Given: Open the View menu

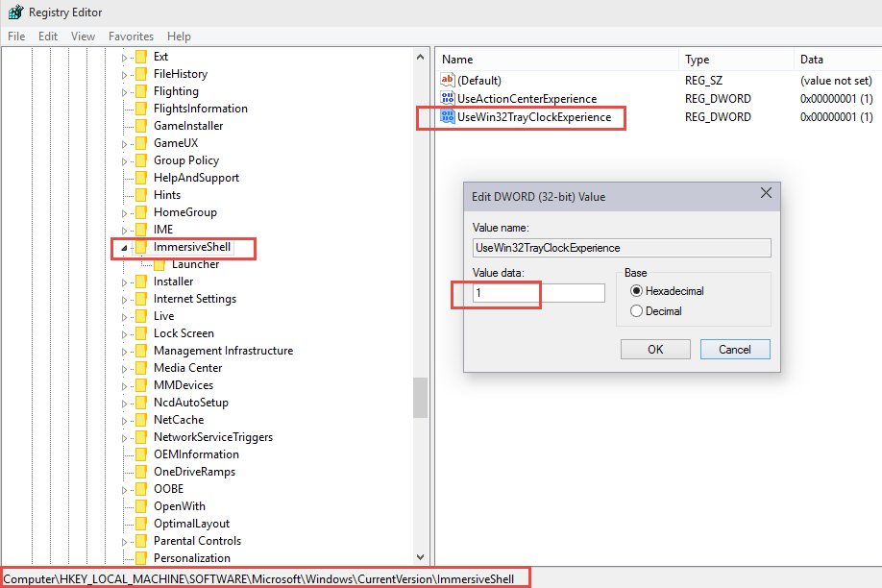Looking at the screenshot, I should pyautogui.click(x=83, y=36).
